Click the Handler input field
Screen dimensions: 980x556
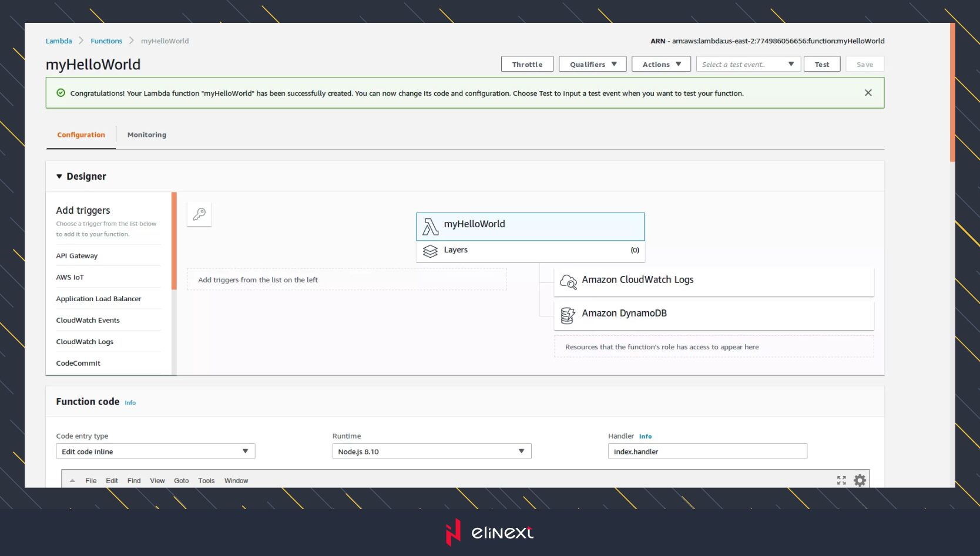point(707,451)
